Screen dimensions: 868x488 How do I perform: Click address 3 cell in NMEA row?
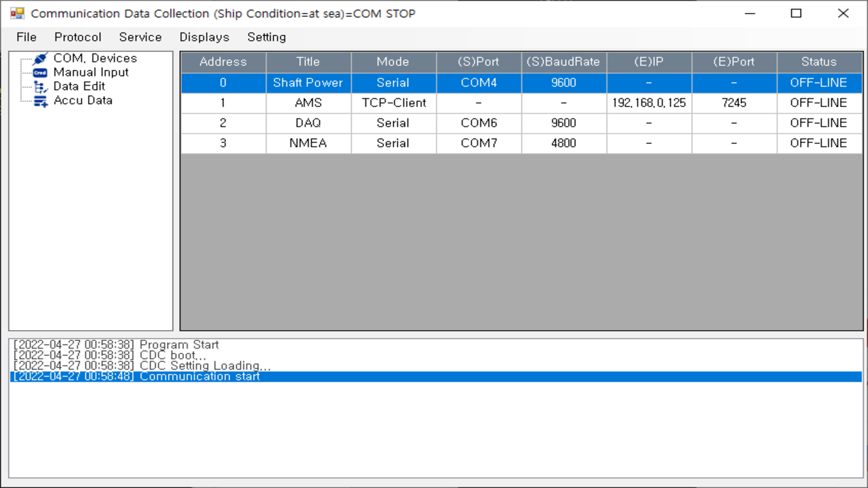pos(223,143)
